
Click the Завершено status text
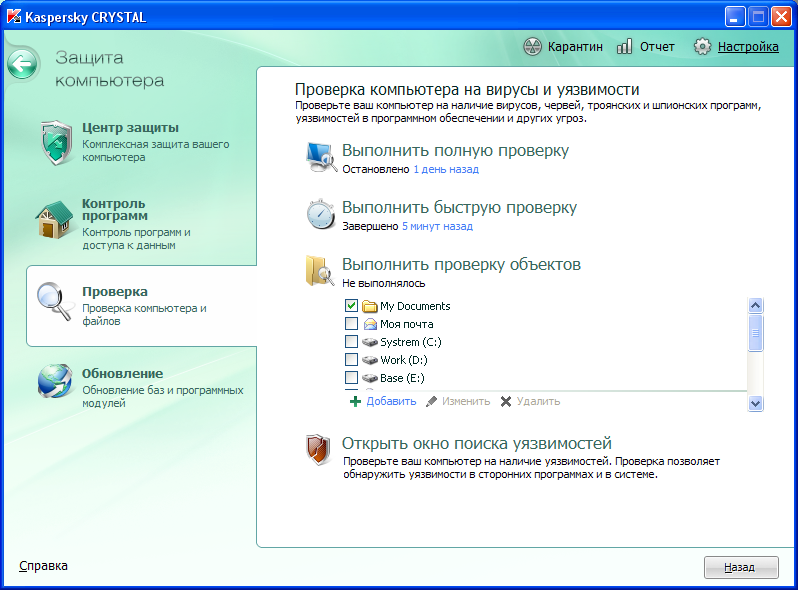tap(370, 226)
